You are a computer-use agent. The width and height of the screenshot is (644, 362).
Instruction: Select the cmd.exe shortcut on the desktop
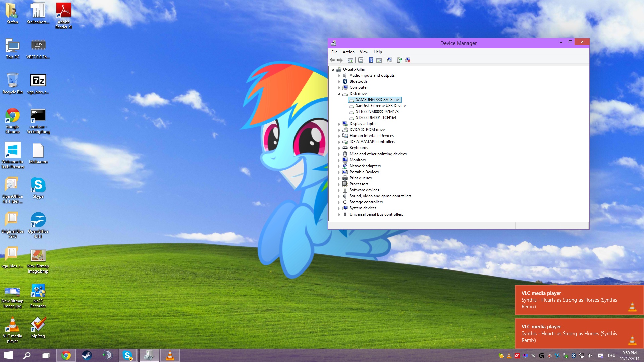(x=38, y=121)
